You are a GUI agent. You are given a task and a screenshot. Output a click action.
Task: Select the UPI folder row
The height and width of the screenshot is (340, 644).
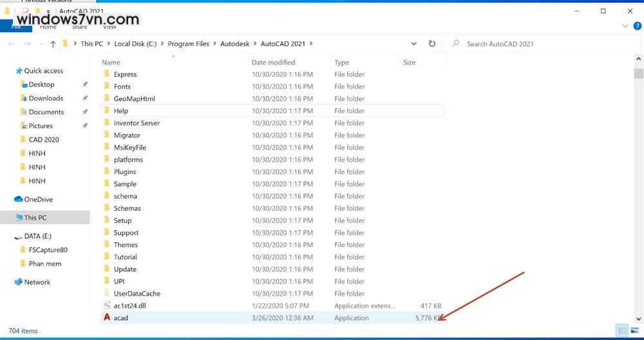(x=272, y=281)
